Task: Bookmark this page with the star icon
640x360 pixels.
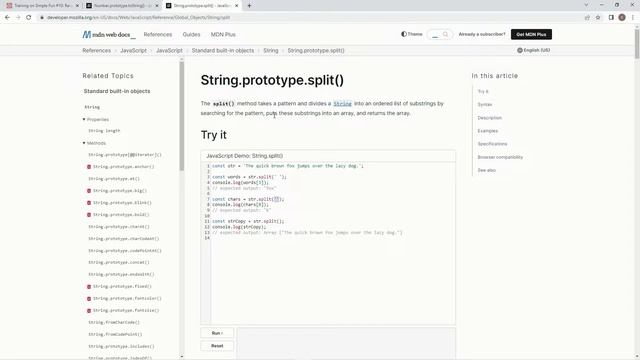Action: pos(598,18)
